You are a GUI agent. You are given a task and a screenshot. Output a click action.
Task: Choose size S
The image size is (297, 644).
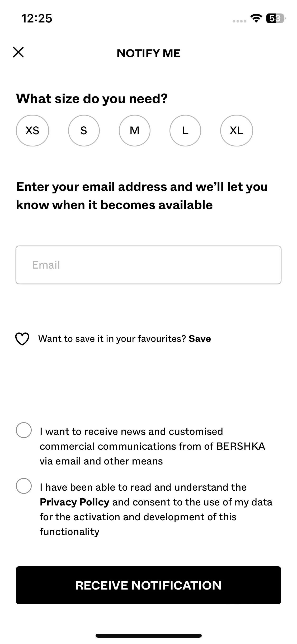pyautogui.click(x=84, y=131)
